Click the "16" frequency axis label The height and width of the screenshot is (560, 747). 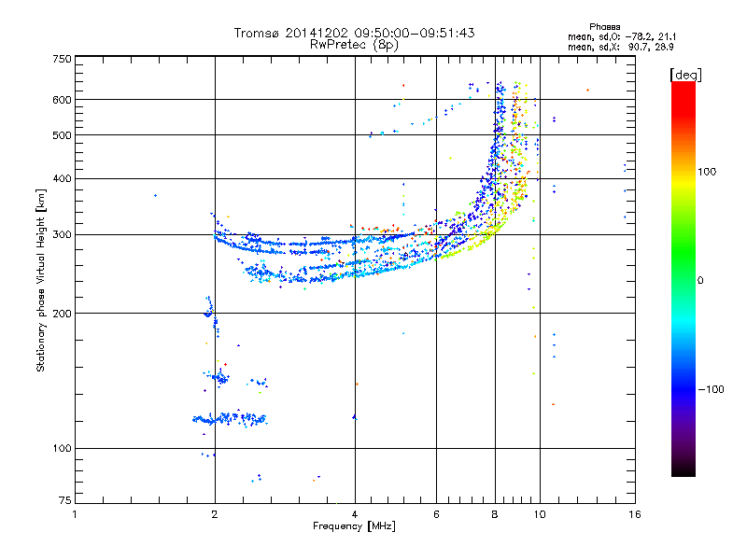click(x=635, y=514)
